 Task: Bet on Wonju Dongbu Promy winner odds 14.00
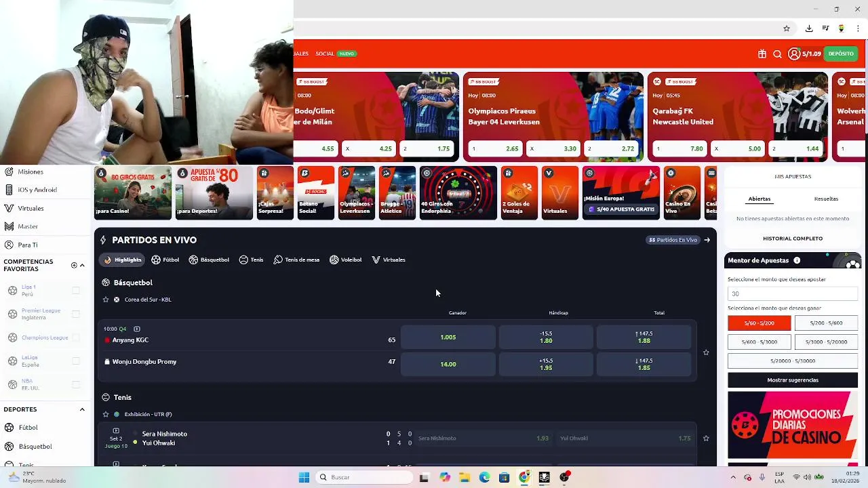coord(448,364)
